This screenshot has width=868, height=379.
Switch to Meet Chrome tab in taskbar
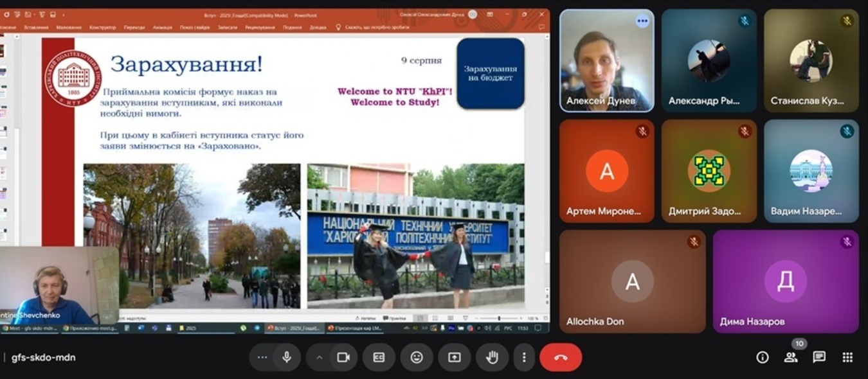pyautogui.click(x=30, y=328)
